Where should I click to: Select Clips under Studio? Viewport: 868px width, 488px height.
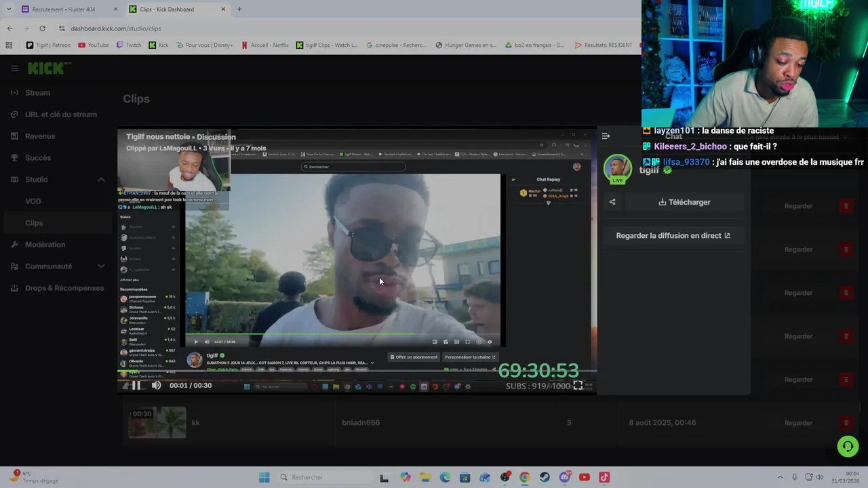pos(34,223)
